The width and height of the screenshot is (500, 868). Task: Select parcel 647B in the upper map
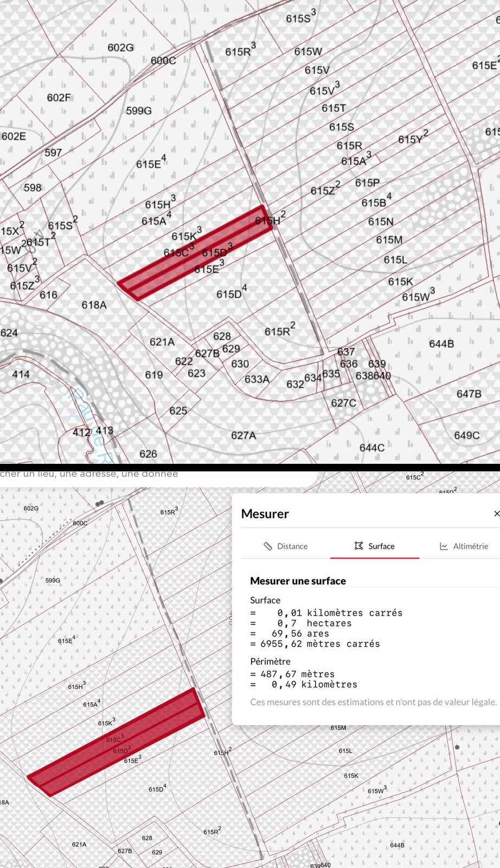[x=469, y=394]
